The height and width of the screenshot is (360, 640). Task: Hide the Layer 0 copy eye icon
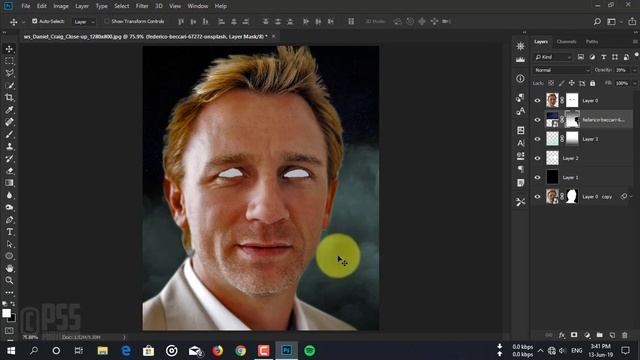537,197
